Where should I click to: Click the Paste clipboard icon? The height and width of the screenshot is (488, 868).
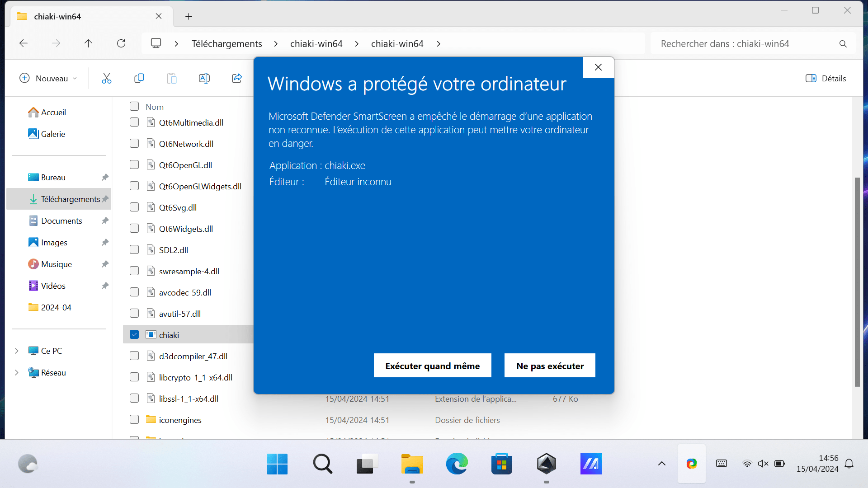tap(172, 78)
